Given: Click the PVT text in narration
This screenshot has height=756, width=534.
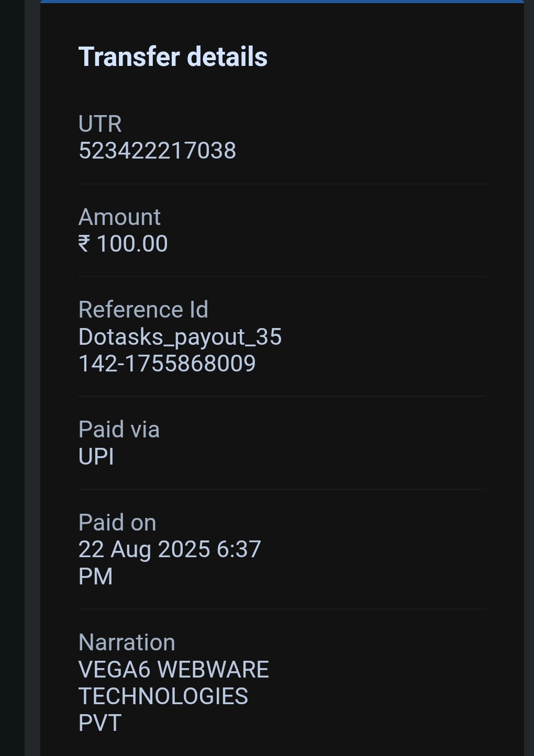Looking at the screenshot, I should (x=99, y=723).
